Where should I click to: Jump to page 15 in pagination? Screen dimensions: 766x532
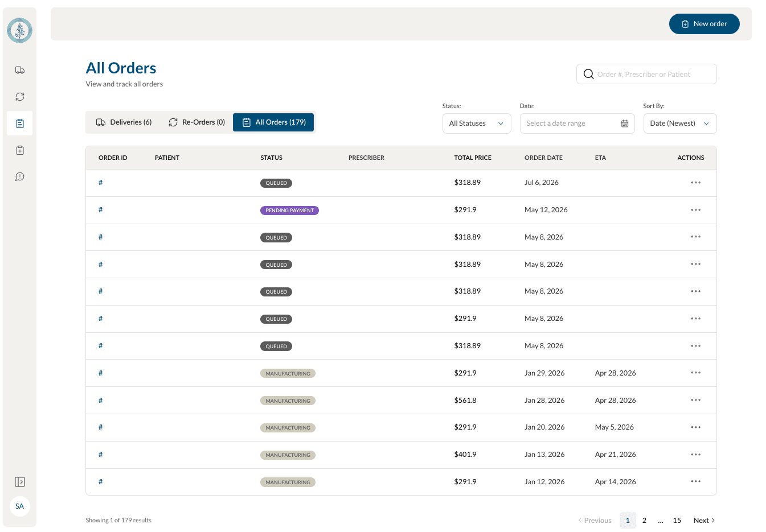(x=677, y=520)
